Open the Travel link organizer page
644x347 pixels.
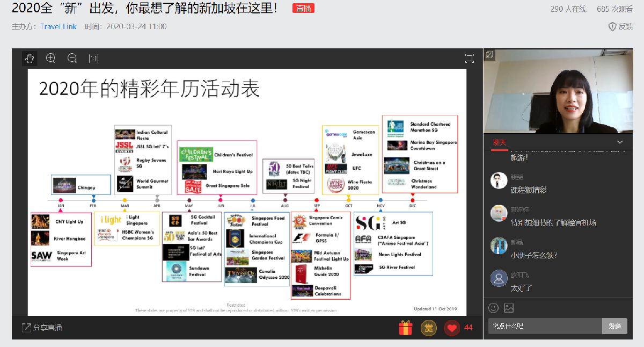tap(58, 26)
